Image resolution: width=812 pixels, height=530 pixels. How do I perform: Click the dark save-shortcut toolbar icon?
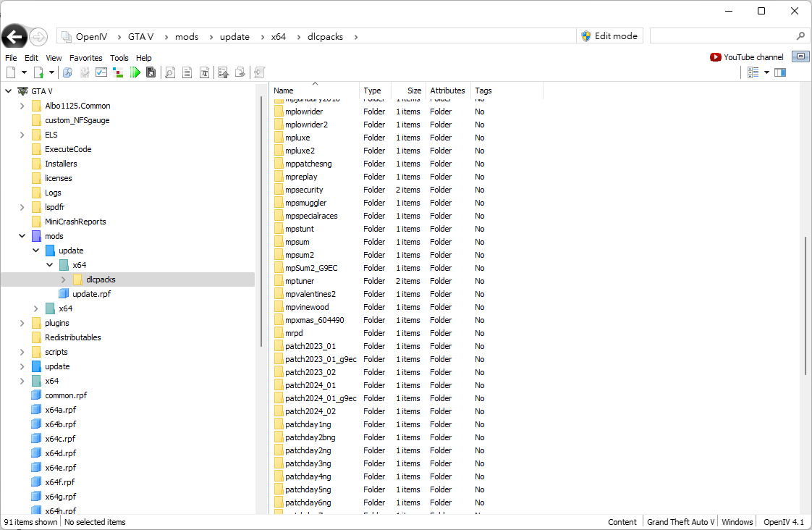(151, 72)
